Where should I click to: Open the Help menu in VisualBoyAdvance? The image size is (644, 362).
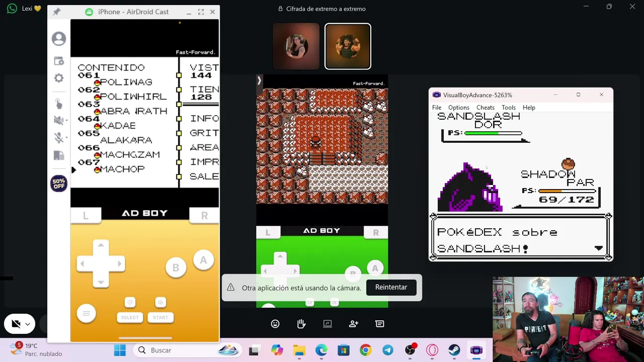pos(529,108)
